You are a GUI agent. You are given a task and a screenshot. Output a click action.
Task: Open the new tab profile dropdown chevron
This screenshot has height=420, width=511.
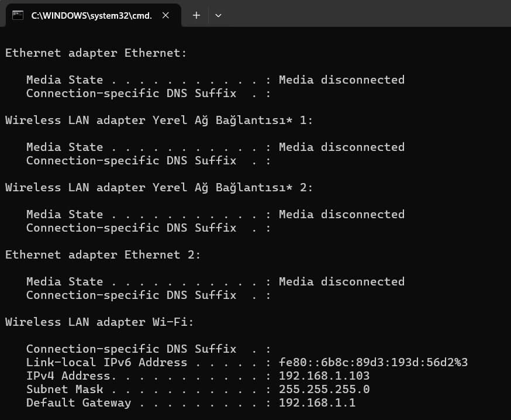(218, 15)
